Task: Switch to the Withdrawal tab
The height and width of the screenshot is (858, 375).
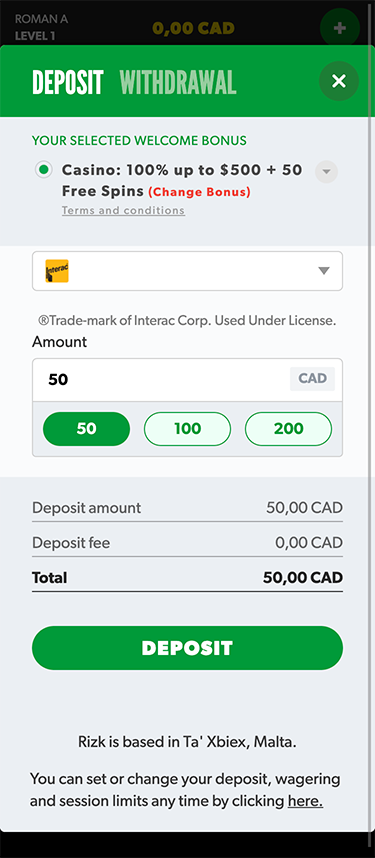Action: (x=178, y=82)
